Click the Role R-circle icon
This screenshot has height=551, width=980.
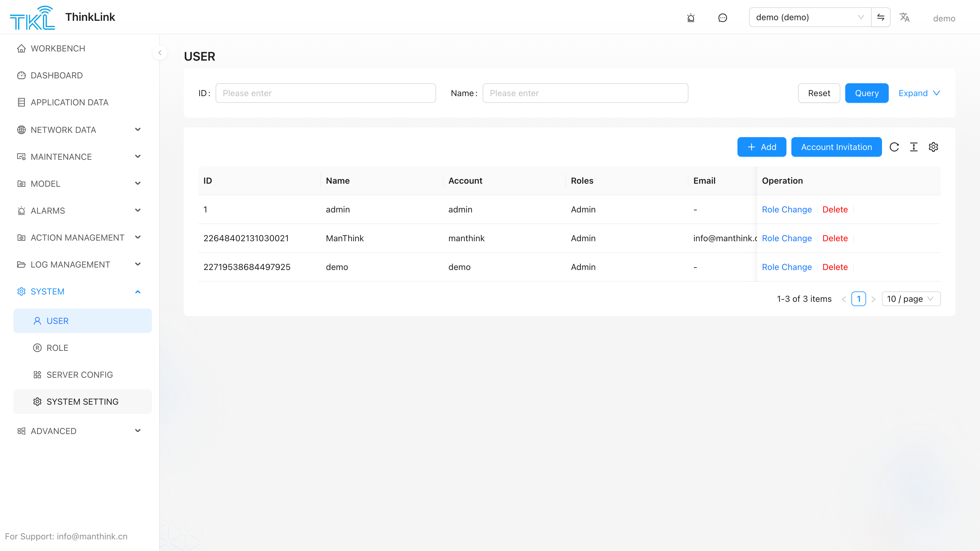pyautogui.click(x=37, y=347)
